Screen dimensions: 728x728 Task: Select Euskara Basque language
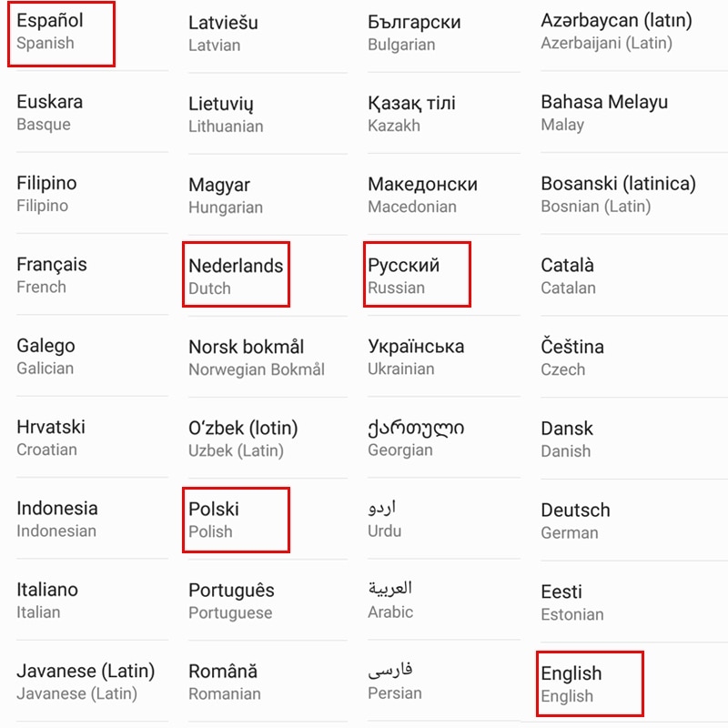tap(92, 112)
